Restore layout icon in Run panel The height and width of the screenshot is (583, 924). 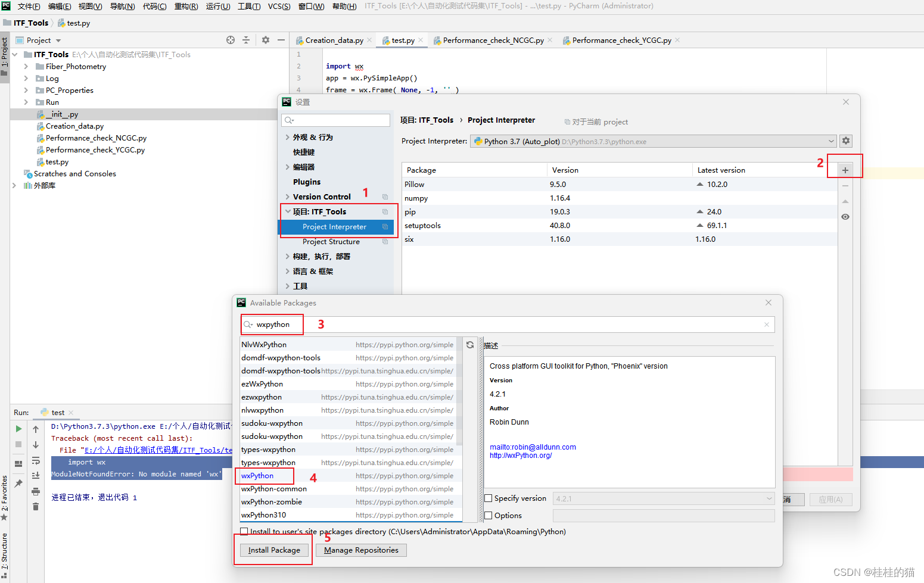18,463
